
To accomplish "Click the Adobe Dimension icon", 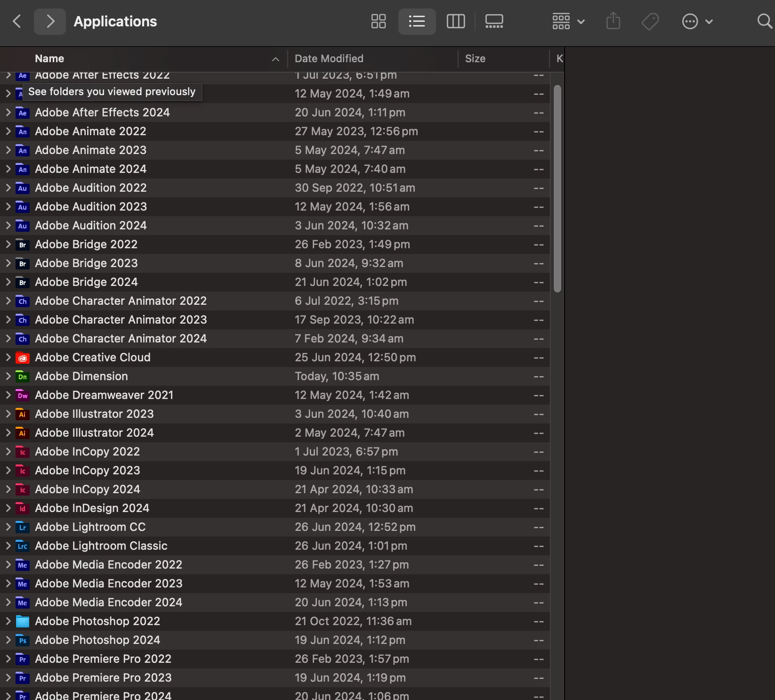I will (23, 376).
